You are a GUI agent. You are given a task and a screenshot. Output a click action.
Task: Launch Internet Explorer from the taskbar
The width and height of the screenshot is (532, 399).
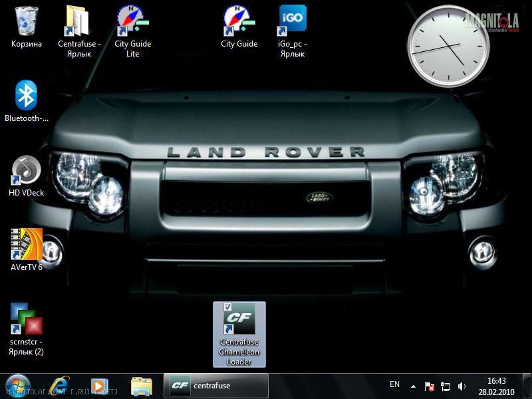coord(59,386)
